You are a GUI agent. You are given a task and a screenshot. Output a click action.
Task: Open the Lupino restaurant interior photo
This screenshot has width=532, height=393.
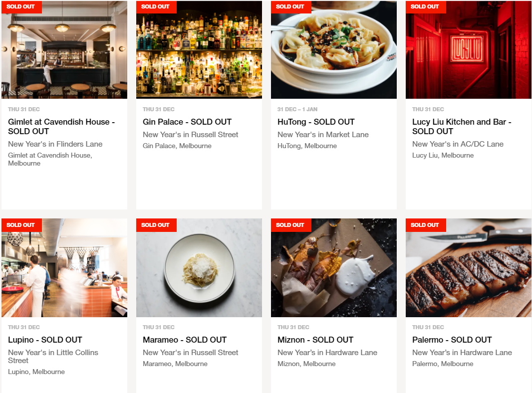(64, 268)
